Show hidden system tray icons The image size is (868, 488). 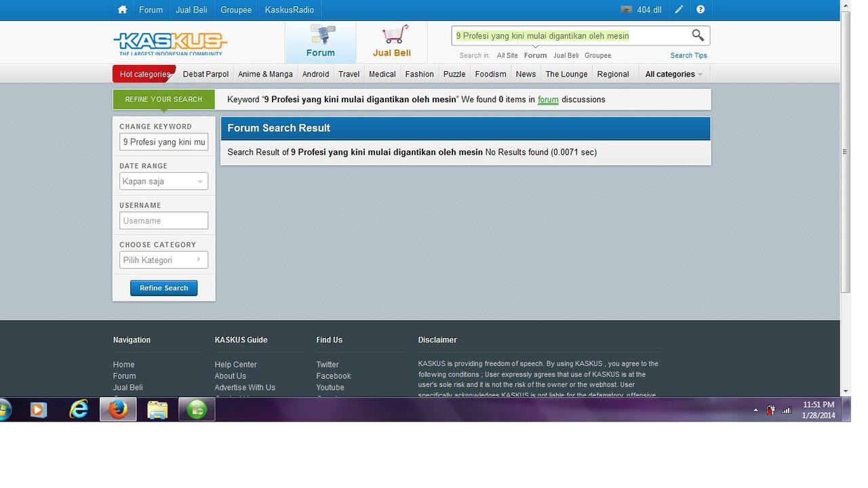point(755,410)
